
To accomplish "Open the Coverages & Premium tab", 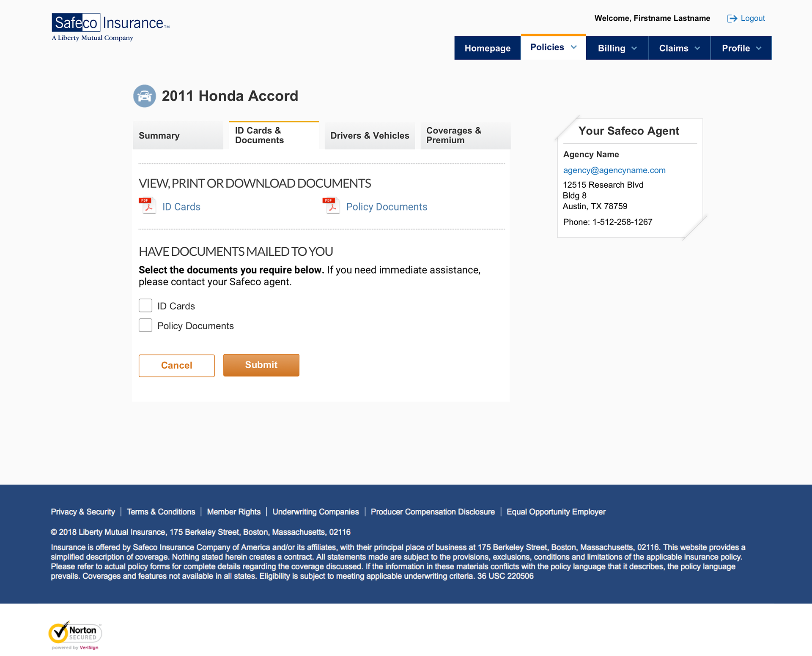I will 466,136.
